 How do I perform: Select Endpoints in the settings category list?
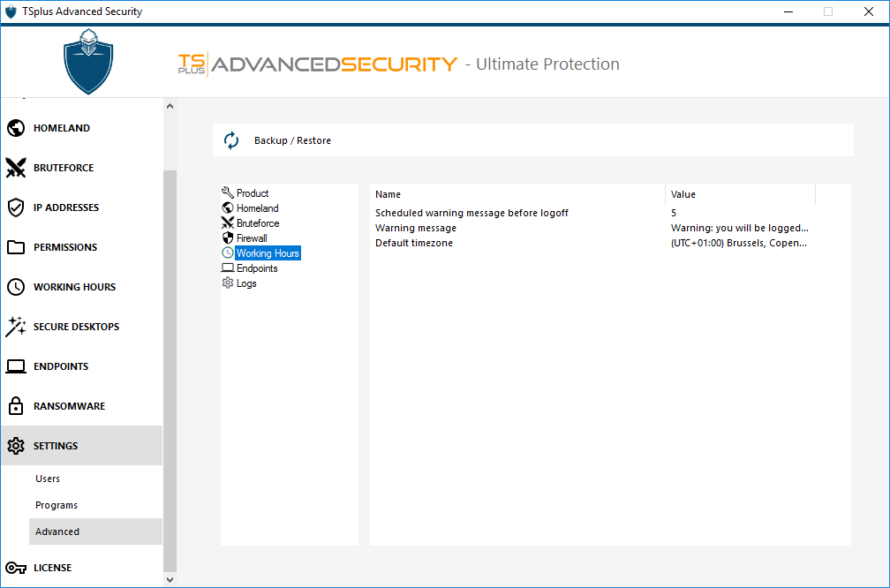[x=256, y=268]
